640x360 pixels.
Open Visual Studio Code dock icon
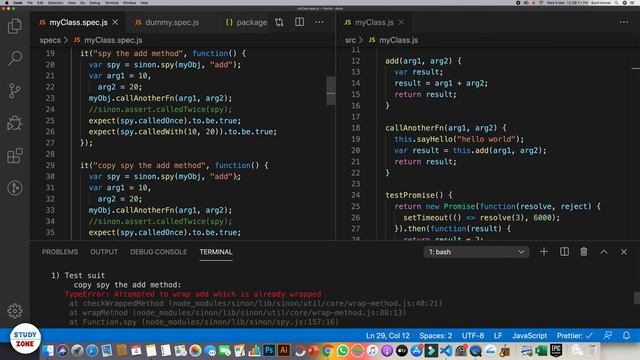446,350
